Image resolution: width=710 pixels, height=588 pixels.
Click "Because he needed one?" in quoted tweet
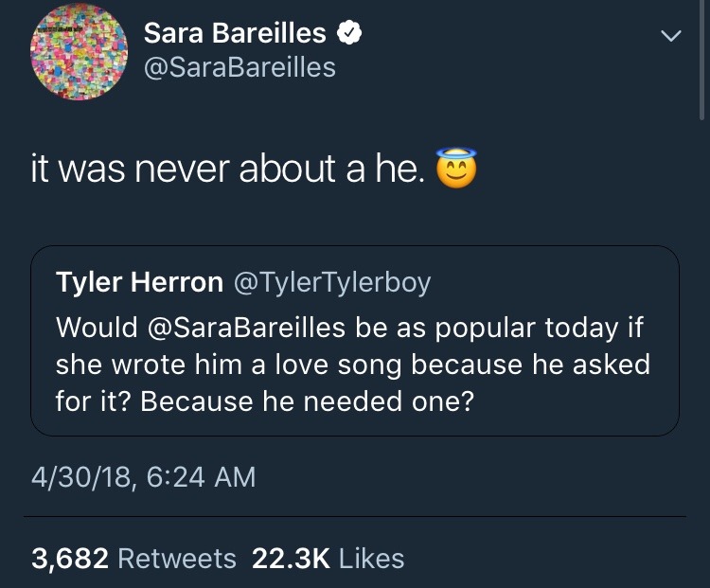(x=307, y=401)
